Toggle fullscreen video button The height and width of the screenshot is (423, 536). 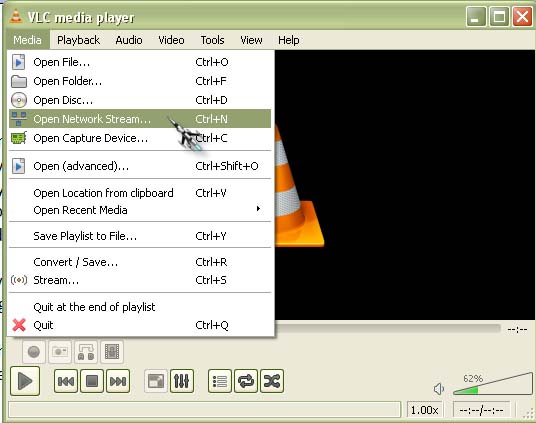156,381
